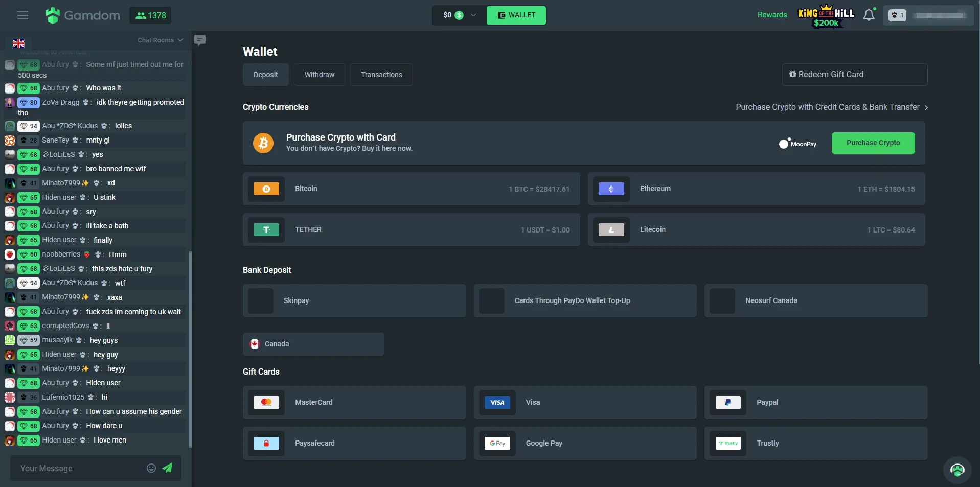Click Eufemio1025 username in chat
This screenshot has width=980, height=487.
63,397
